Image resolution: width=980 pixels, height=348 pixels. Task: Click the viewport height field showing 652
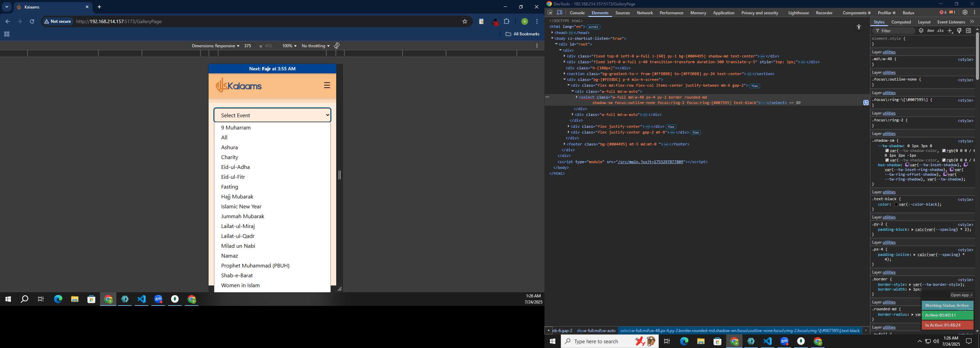268,46
